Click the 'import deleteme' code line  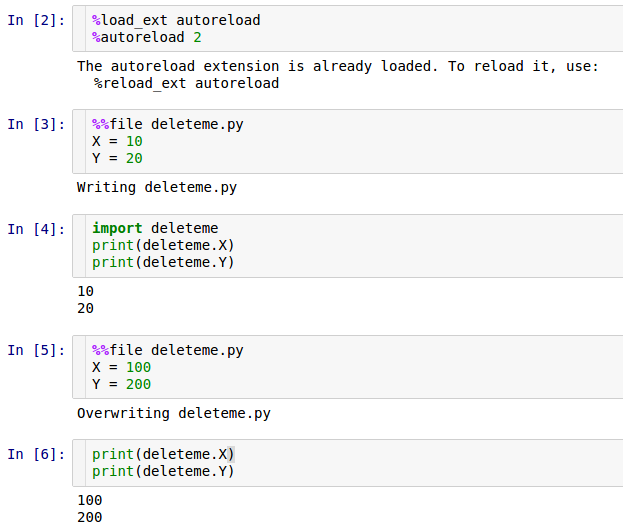tap(155, 228)
